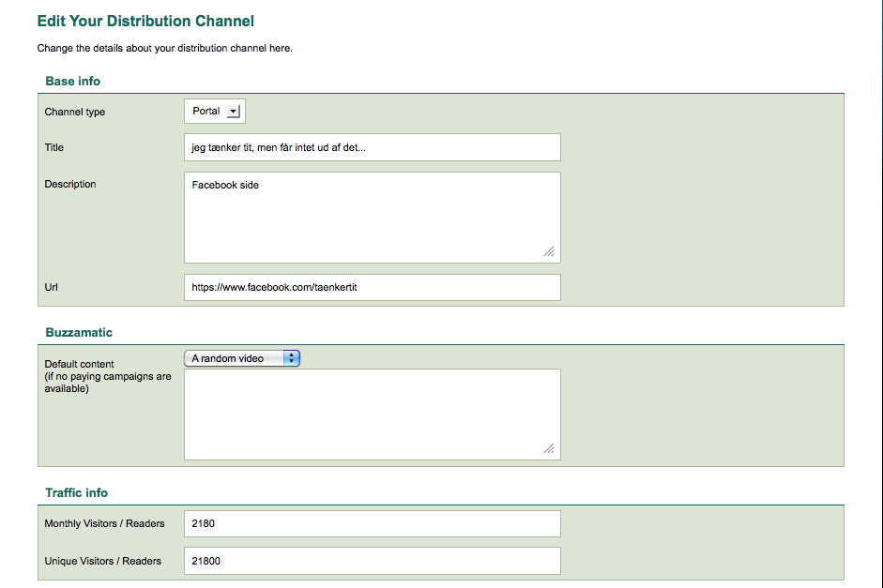Image resolution: width=883 pixels, height=588 pixels.
Task: Click the 'Buzzamatic' section heading
Action: [79, 333]
